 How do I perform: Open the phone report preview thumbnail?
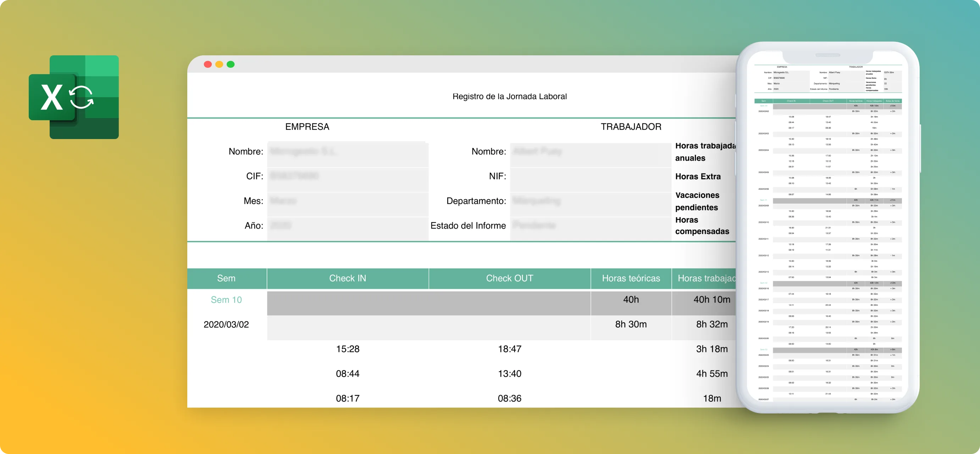tap(828, 228)
